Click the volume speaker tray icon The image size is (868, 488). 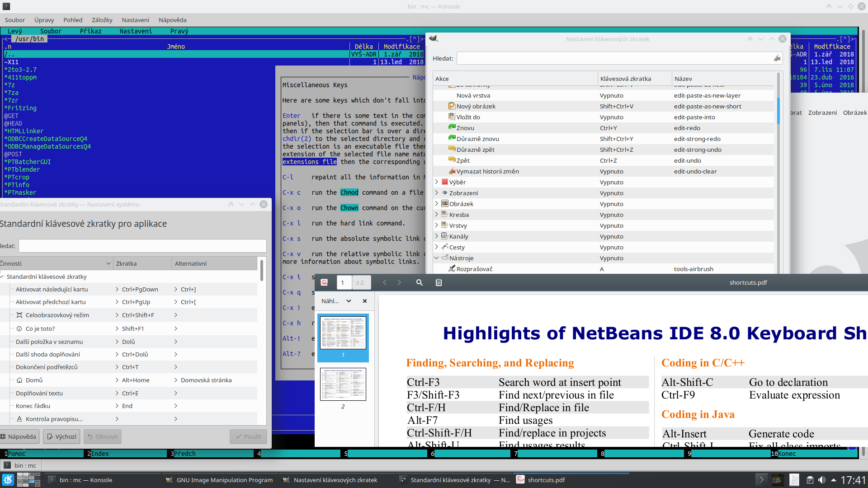click(x=822, y=480)
